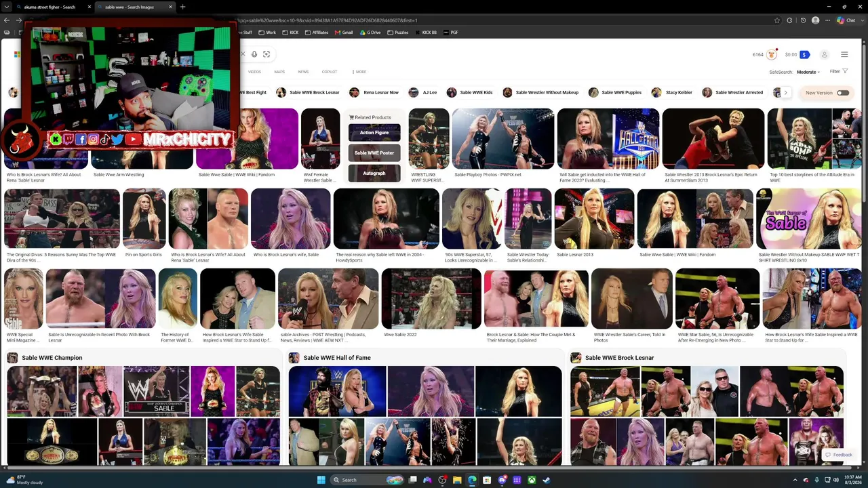Open the image Filter funnel
868x488 pixels.
tap(839, 71)
